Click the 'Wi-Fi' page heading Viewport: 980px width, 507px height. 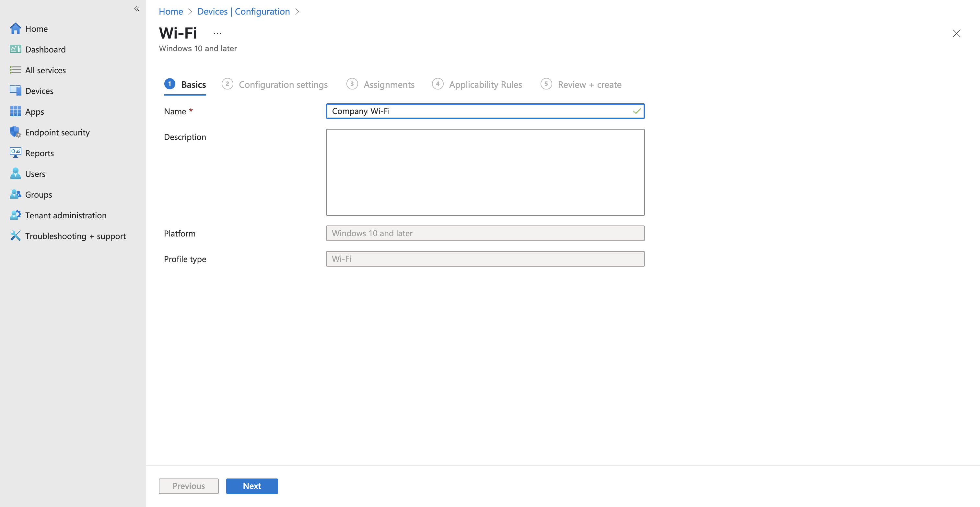[178, 33]
